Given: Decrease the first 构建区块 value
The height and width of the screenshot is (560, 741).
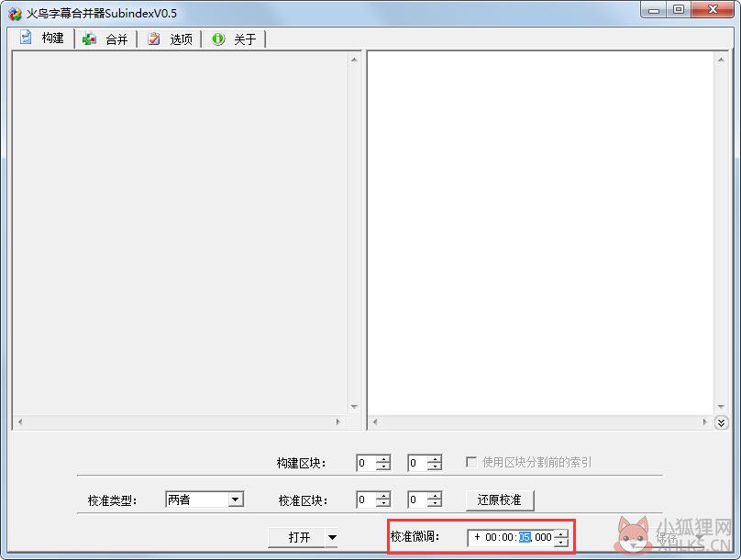Looking at the screenshot, I should coord(383,467).
